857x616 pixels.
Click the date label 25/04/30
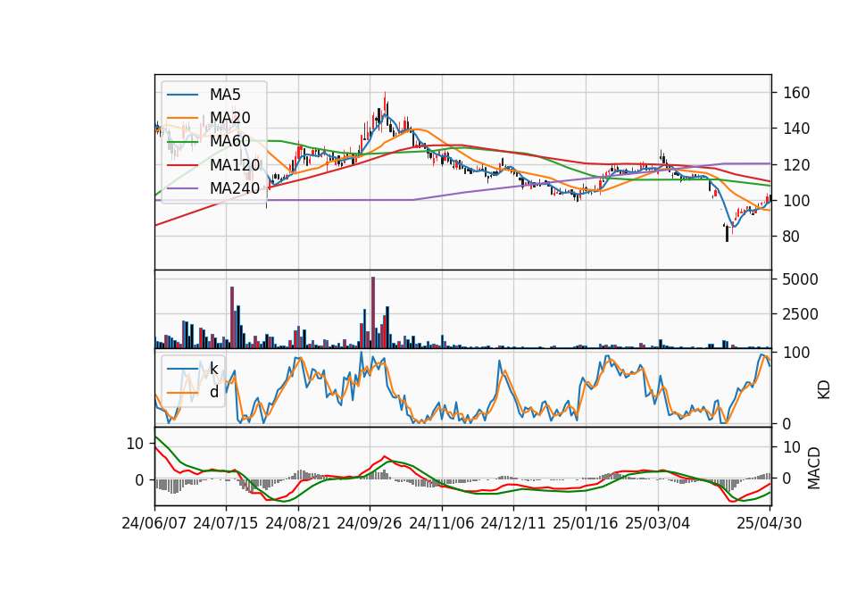[769, 523]
